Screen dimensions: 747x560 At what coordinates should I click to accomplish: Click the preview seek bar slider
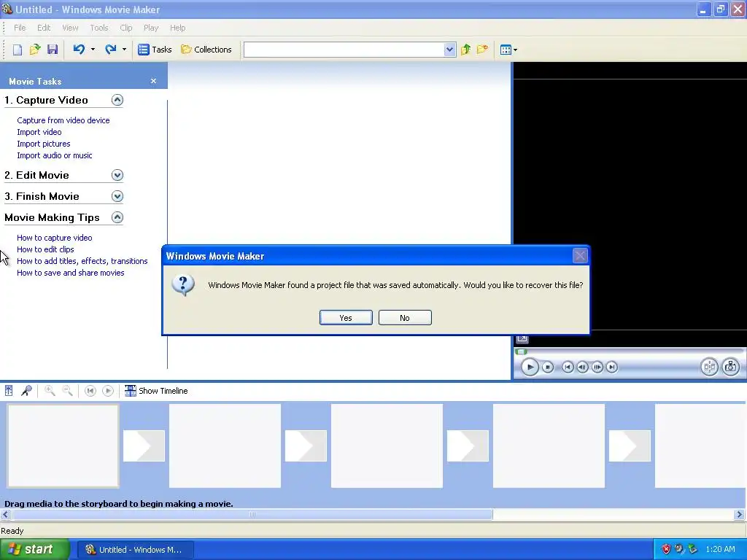tap(522, 352)
